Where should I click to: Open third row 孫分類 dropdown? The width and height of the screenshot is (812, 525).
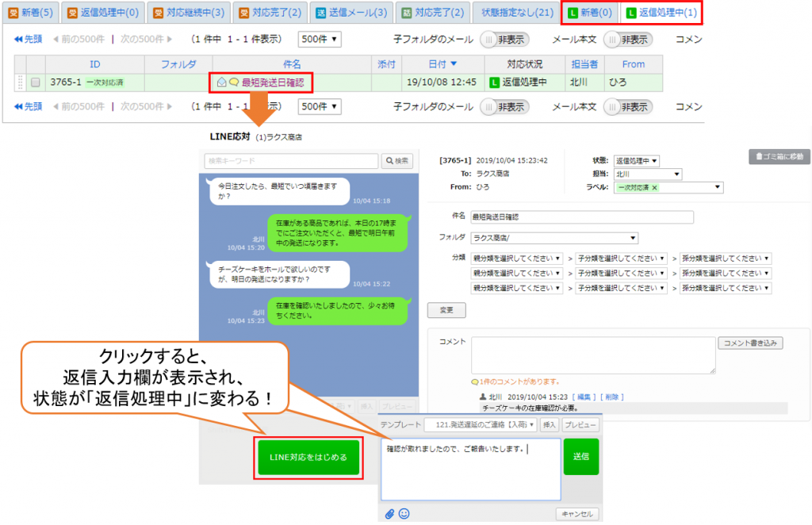pos(726,289)
